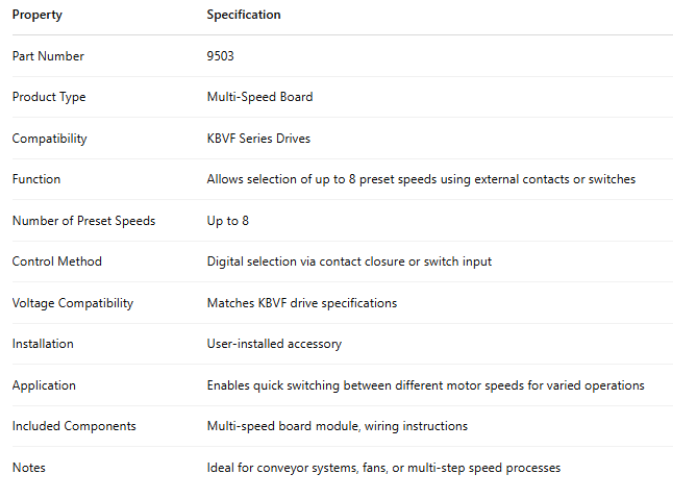
Task: Click the Multi-speed board module, wiring instructions text
Action: (x=337, y=426)
